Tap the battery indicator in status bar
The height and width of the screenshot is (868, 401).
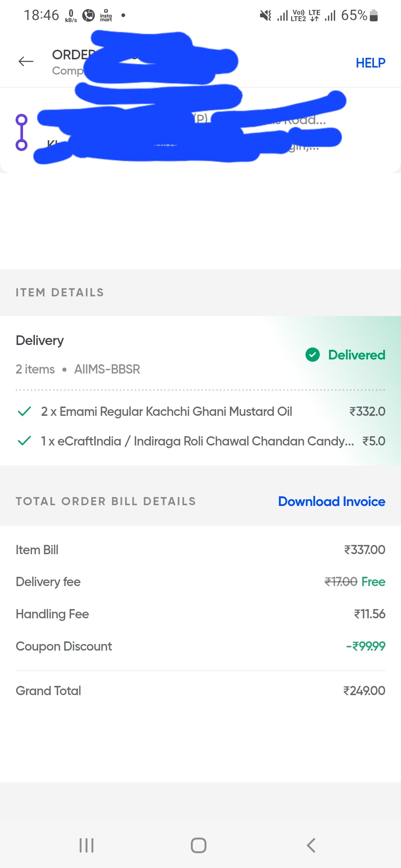[x=373, y=15]
